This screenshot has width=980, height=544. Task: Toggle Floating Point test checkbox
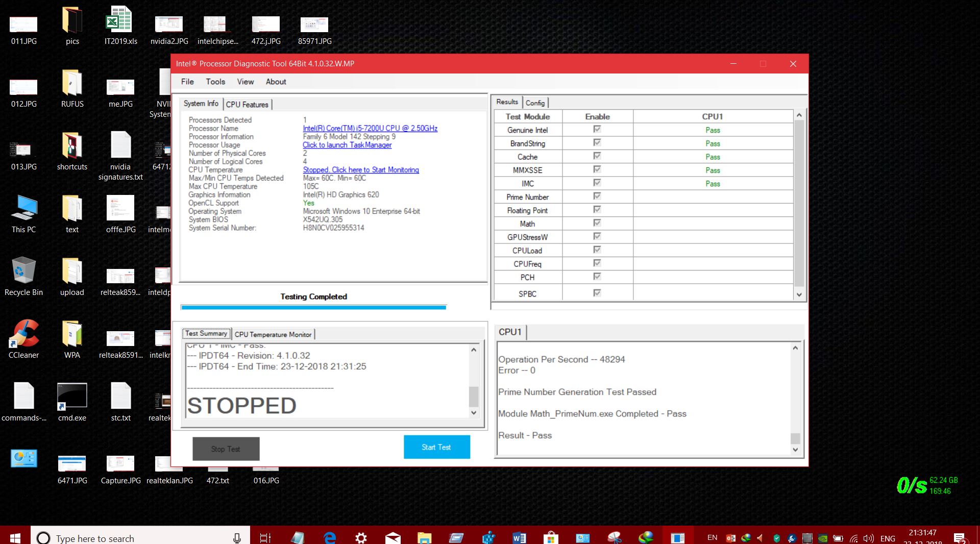(597, 209)
